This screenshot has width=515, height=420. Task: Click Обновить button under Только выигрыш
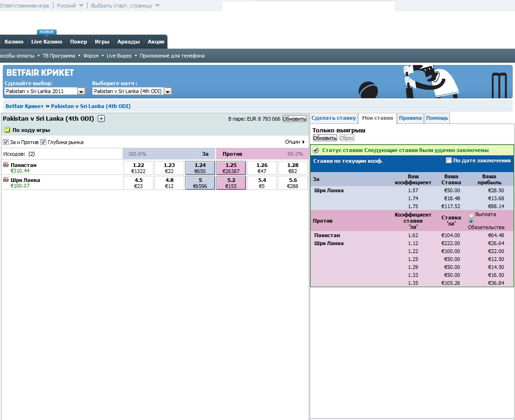(x=325, y=138)
